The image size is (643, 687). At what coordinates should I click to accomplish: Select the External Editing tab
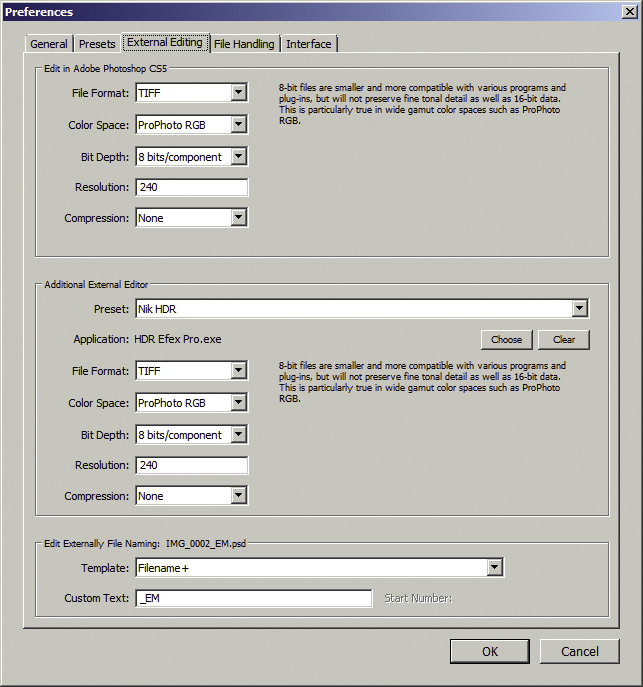click(165, 42)
